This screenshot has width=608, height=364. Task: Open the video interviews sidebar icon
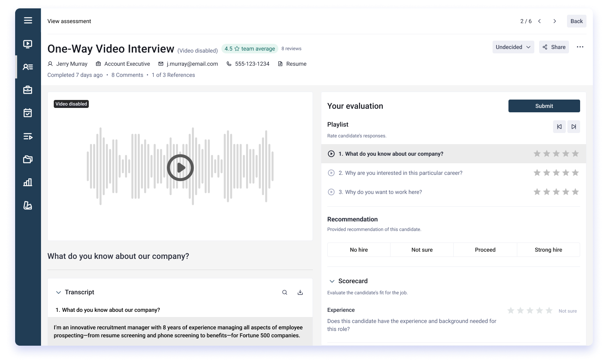(28, 44)
